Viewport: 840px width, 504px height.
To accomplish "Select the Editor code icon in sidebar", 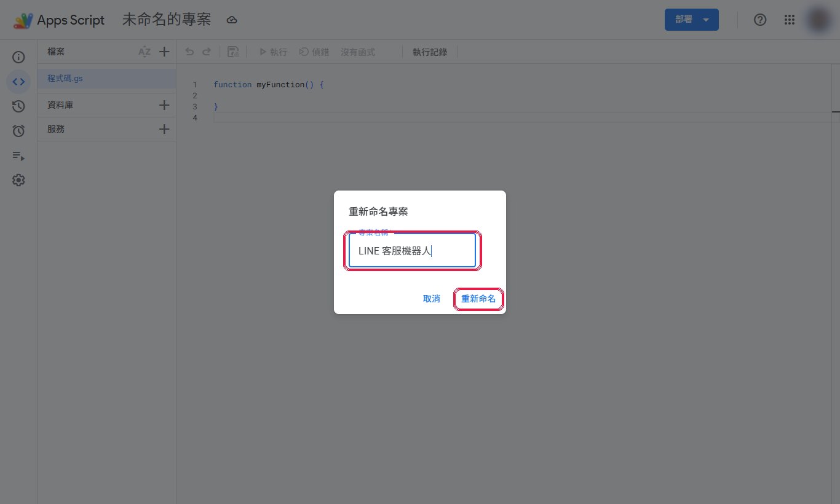I will (18, 82).
